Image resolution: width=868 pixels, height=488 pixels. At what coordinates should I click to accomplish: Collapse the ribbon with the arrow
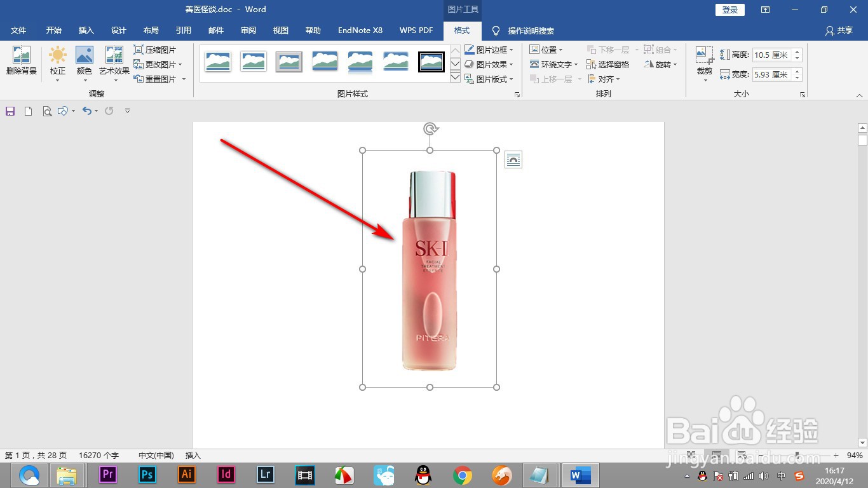point(859,95)
